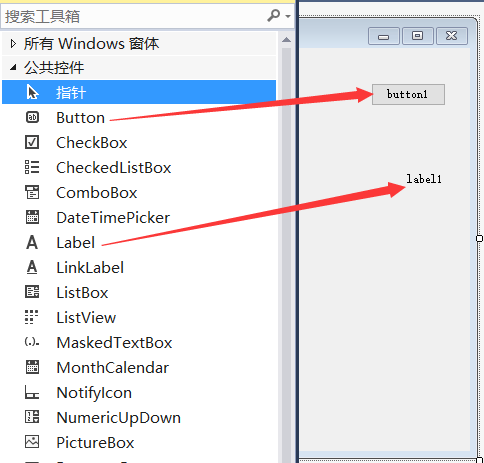Choose the PictureBox image icon
The image size is (484, 463).
[x=32, y=442]
